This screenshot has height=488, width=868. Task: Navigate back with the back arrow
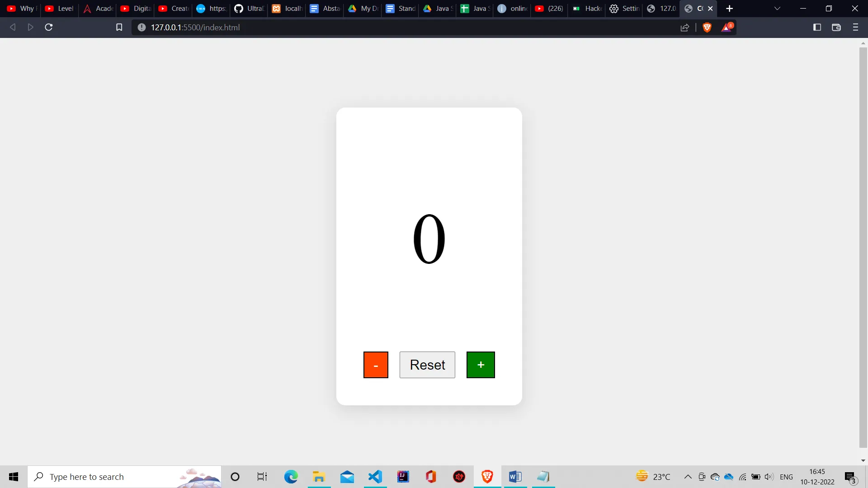[12, 27]
